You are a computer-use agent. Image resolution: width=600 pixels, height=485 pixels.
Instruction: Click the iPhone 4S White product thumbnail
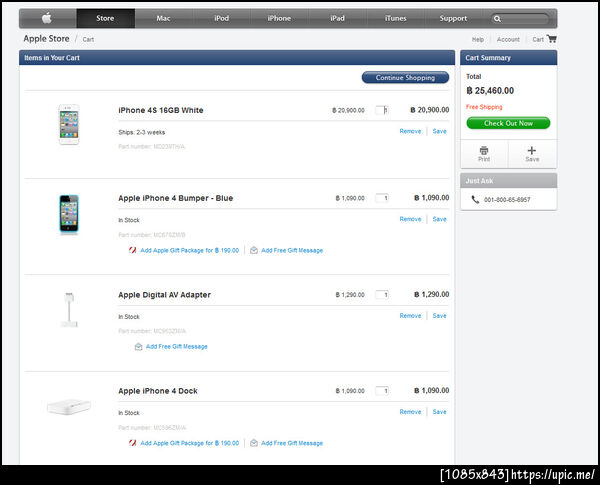click(x=69, y=124)
